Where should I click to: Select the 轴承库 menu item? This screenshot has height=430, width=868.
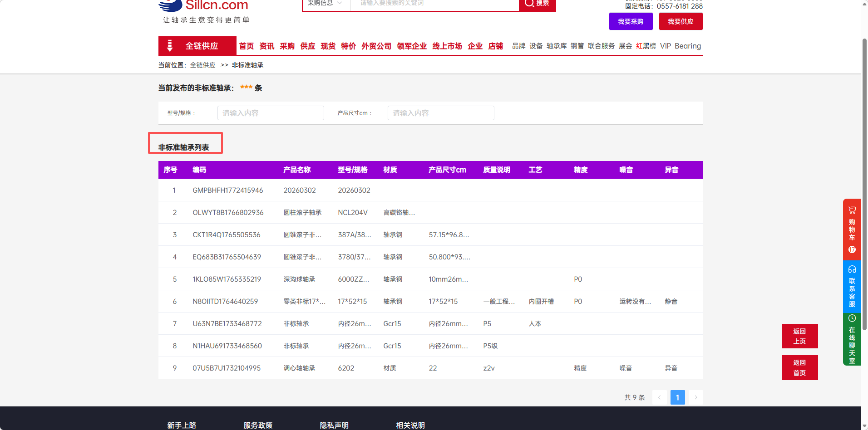pos(556,46)
